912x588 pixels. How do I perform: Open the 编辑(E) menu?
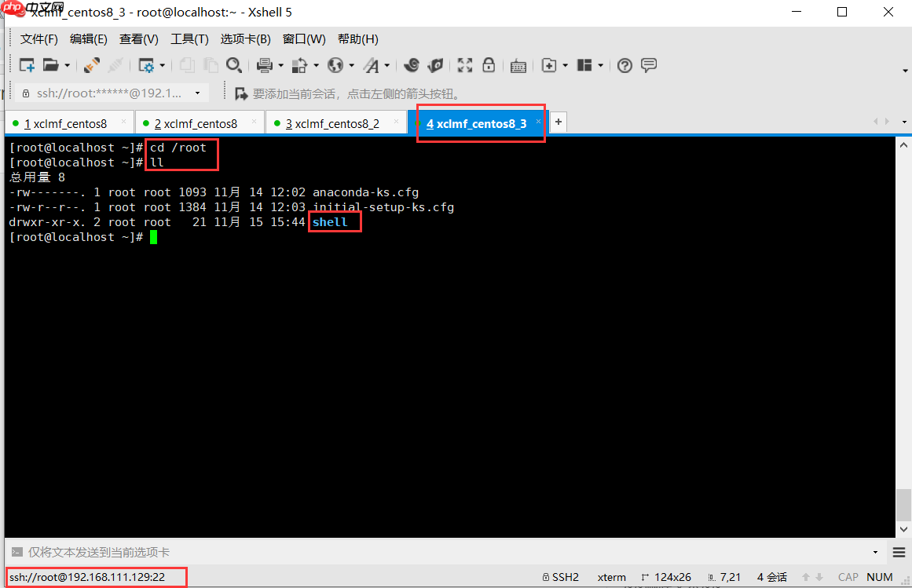click(x=89, y=39)
